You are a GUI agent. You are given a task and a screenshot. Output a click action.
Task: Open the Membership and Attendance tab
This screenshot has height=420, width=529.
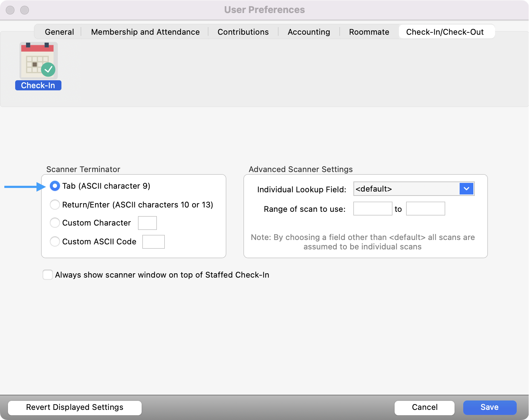tap(145, 32)
